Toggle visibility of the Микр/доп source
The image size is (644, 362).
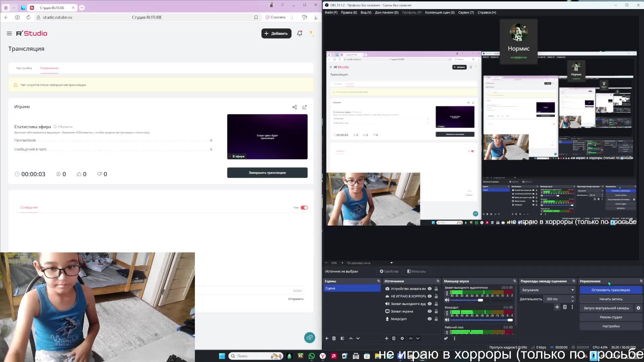point(429,319)
